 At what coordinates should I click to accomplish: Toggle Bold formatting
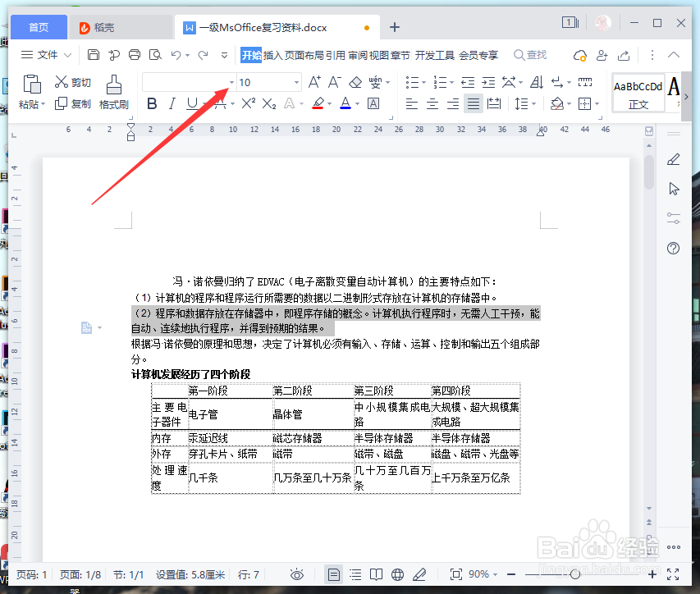point(152,104)
